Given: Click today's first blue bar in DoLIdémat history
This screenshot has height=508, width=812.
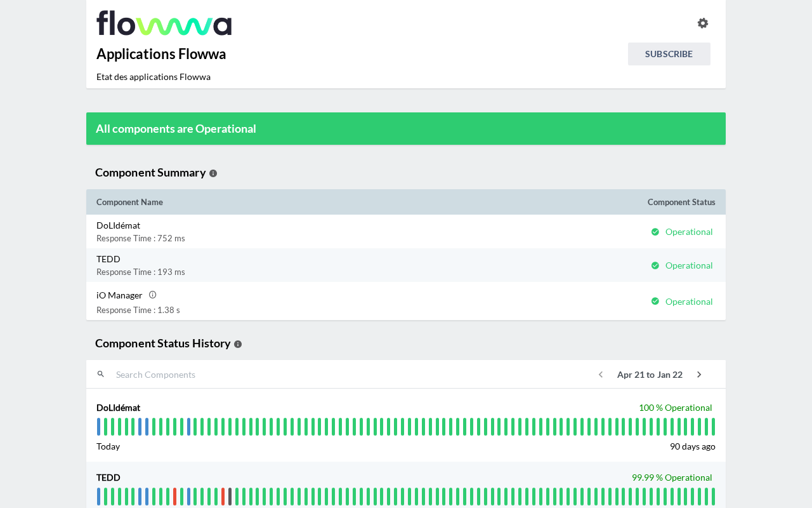Looking at the screenshot, I should 98,427.
